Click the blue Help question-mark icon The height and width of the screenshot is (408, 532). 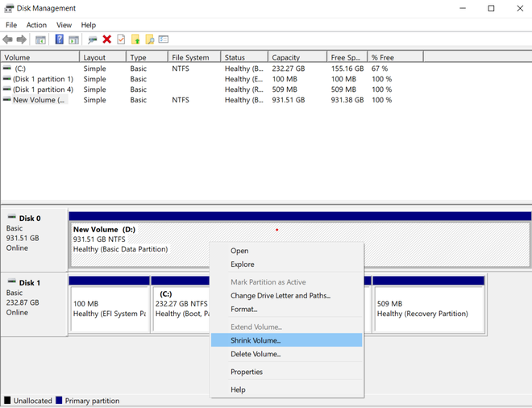coord(59,40)
